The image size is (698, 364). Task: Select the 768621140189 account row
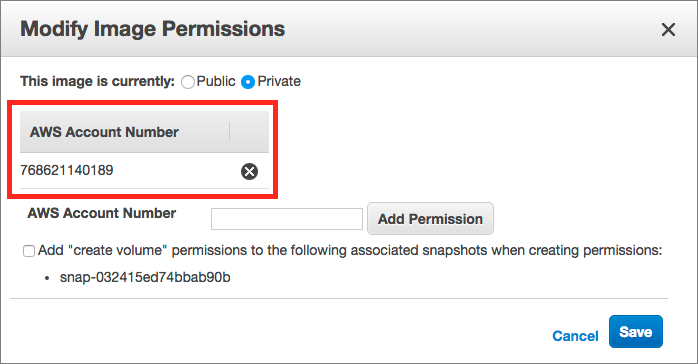pos(144,171)
